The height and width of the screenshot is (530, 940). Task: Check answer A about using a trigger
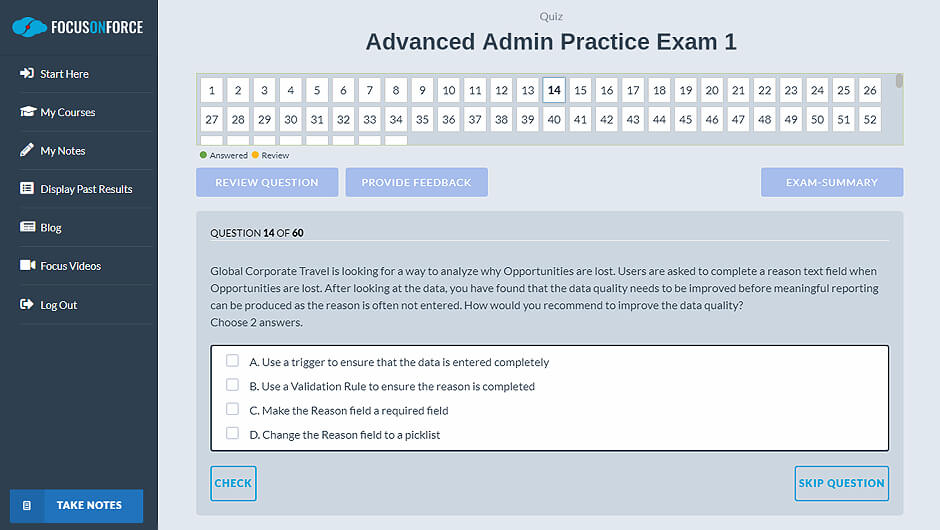[233, 361]
